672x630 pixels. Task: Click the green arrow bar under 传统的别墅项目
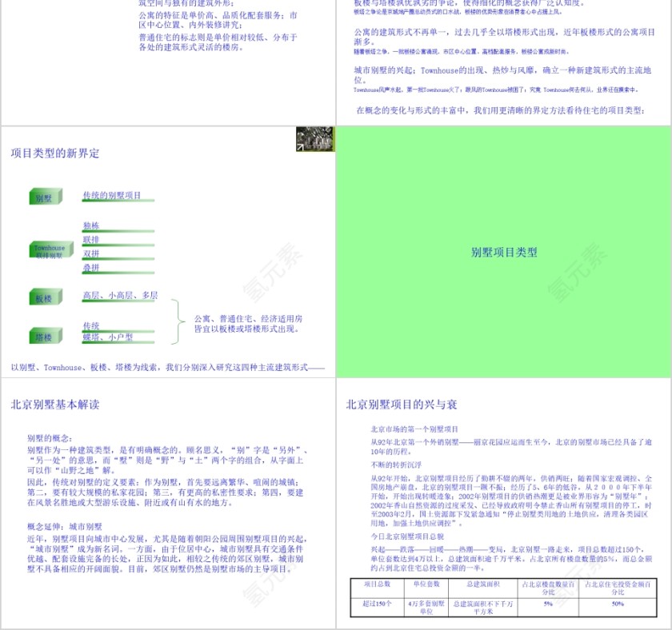point(118,200)
